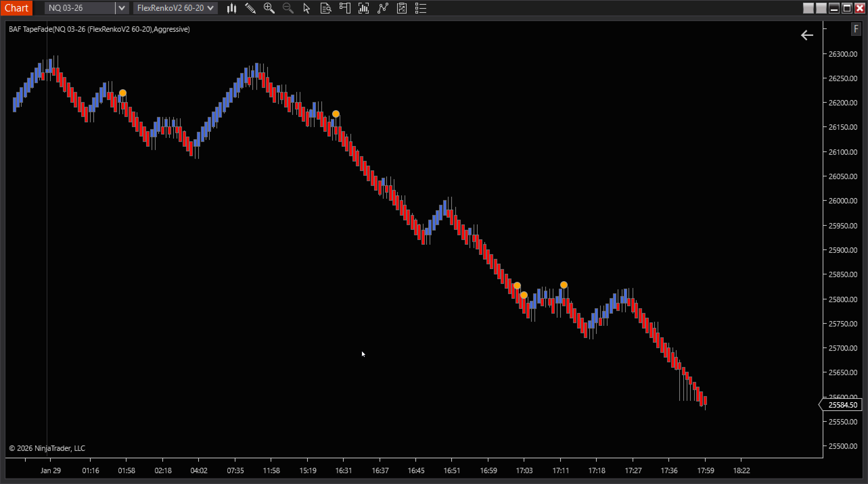Click the instrument link gray square

pyautogui.click(x=808, y=8)
